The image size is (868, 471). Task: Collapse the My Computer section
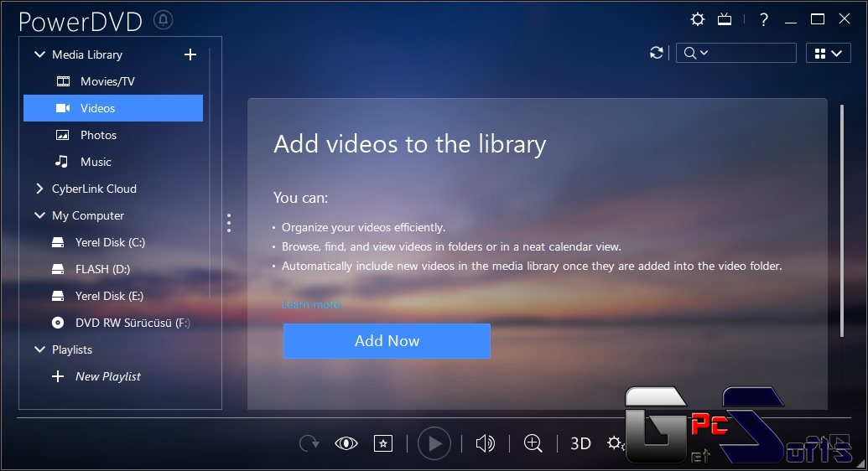40,215
